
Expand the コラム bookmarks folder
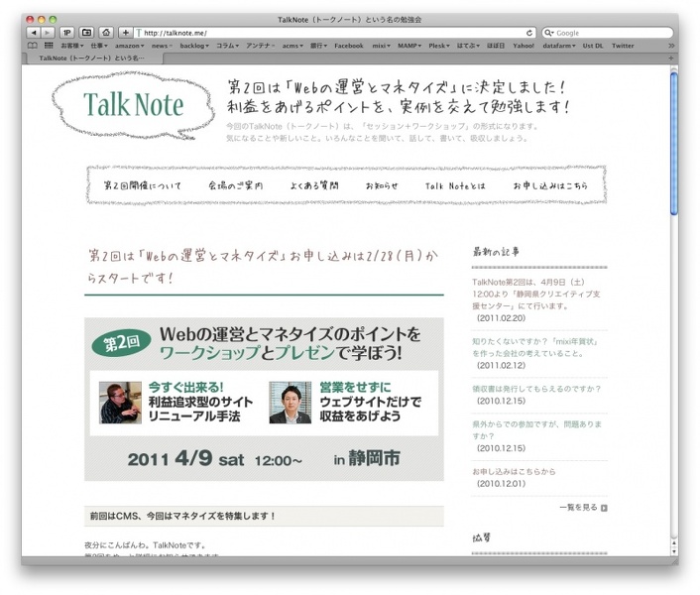click(x=228, y=46)
